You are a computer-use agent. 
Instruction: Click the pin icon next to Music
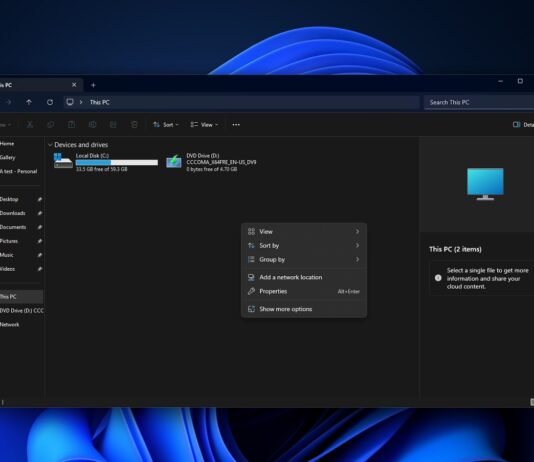pos(40,255)
